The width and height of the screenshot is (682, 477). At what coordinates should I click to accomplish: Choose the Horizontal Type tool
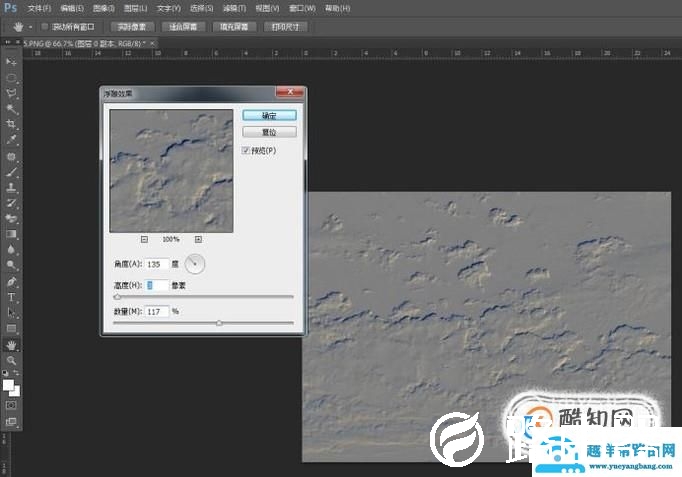tap(12, 297)
